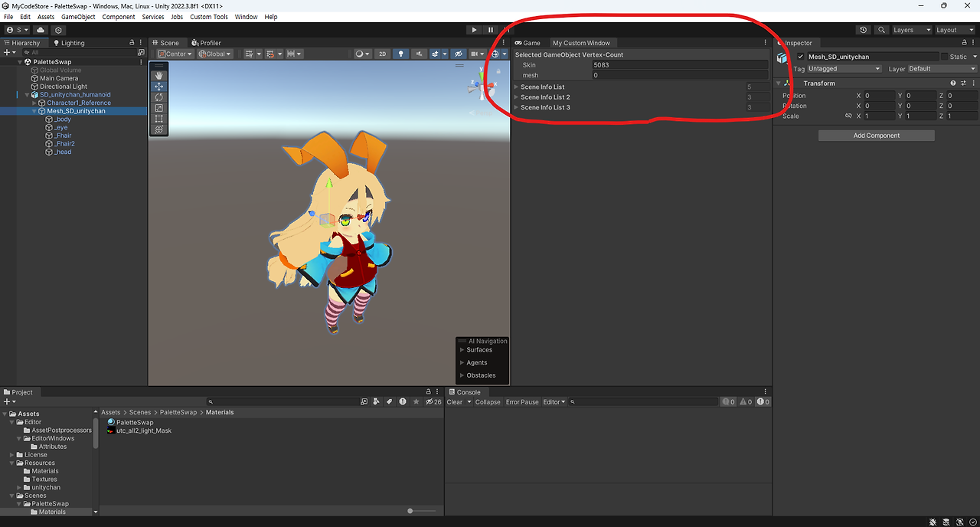Select the Scale tool in Scene overlay
Viewport: 980px width, 527px height.
point(159,108)
